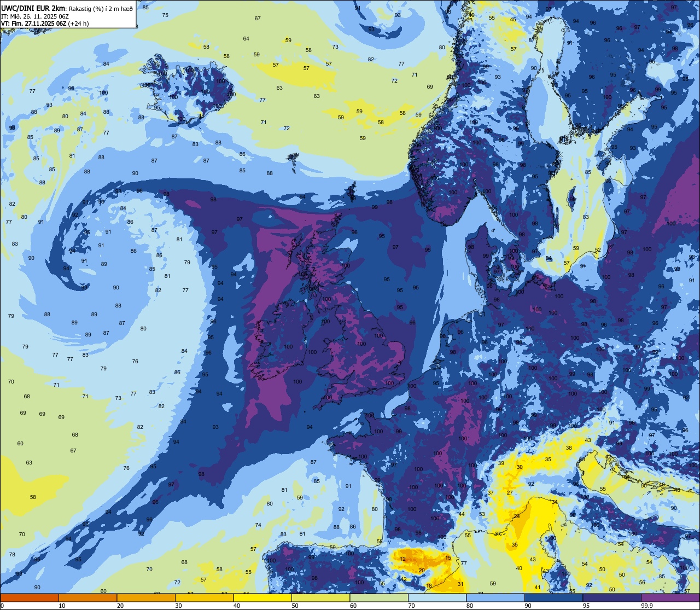Click the purple legend swatch above 99.9
The image size is (700, 610).
tap(670, 597)
